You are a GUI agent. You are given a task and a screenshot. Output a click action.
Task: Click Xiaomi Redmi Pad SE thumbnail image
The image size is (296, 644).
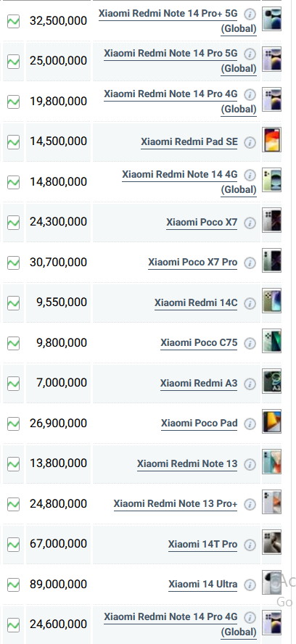click(272, 140)
